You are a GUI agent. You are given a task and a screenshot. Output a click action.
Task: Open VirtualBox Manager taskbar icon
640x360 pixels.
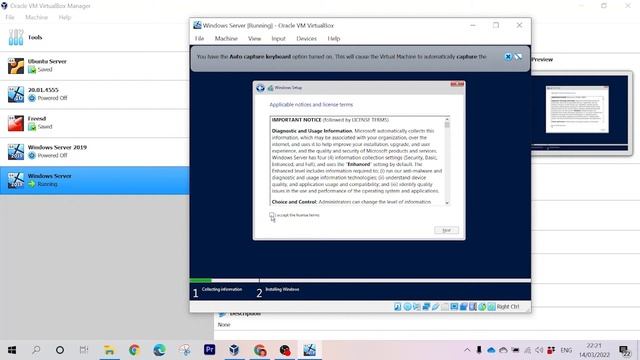pos(234,350)
